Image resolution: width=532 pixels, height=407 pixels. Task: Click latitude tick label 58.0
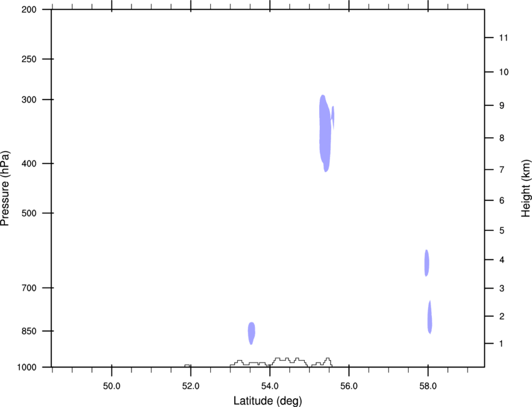coord(428,386)
